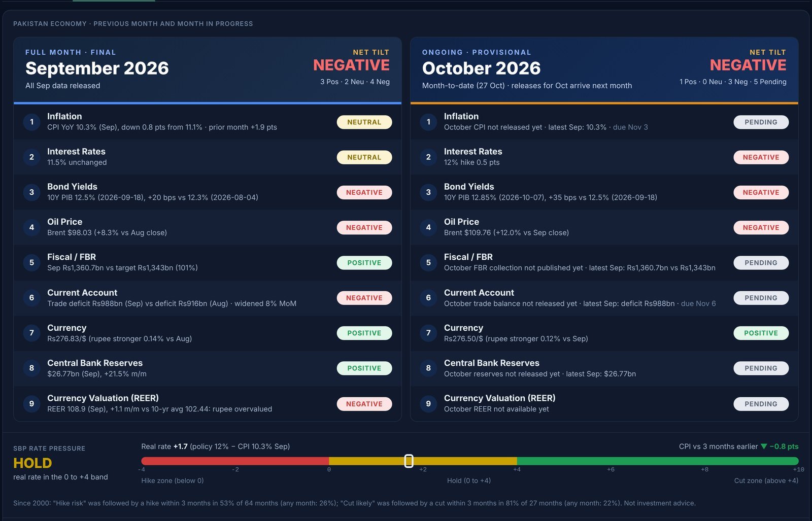
Task: Click 'Real rate +1.7' text
Action: pyautogui.click(x=164, y=446)
